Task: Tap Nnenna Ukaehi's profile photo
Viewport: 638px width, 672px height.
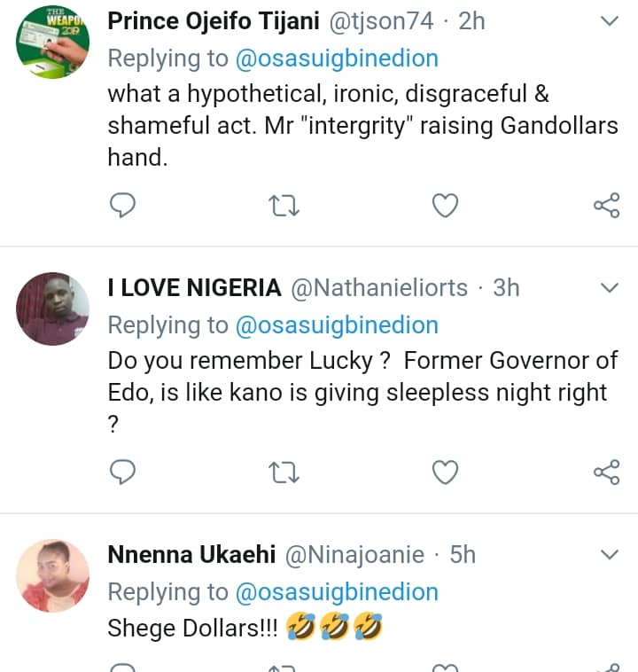Action: tap(53, 575)
